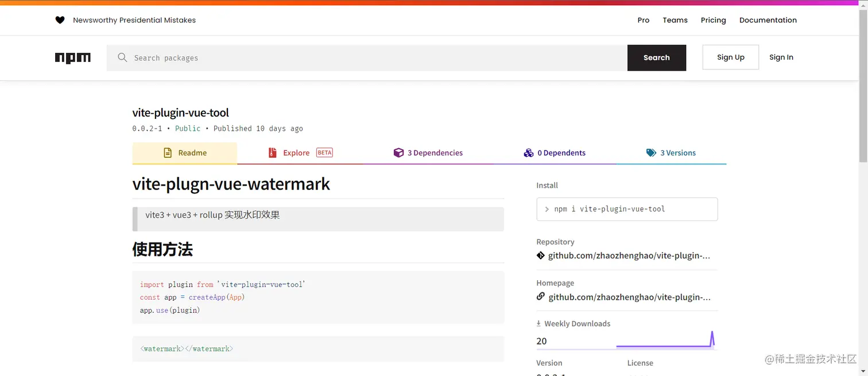Image resolution: width=868 pixels, height=376 pixels.
Task: Open the Pro menu link
Action: (x=644, y=20)
